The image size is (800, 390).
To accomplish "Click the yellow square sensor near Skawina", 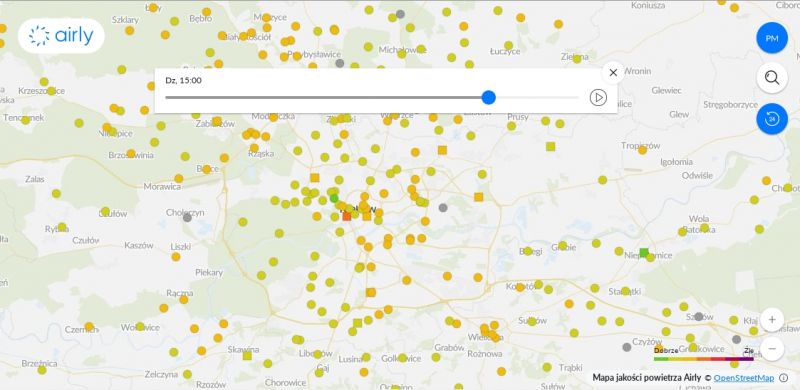I will pos(247,355).
